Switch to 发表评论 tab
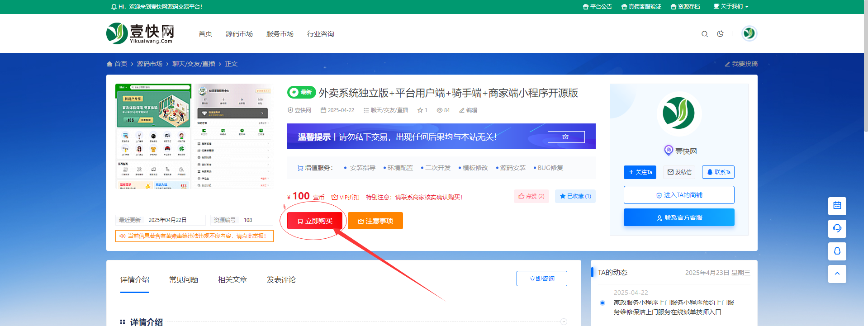The height and width of the screenshot is (326, 868). point(281,280)
